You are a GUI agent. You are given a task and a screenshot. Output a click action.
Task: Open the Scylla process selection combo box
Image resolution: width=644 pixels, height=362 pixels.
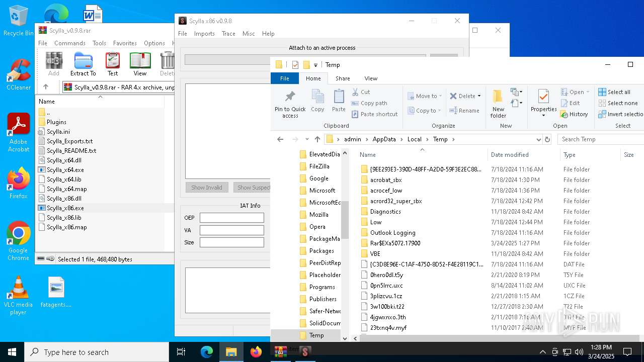[x=305, y=59]
